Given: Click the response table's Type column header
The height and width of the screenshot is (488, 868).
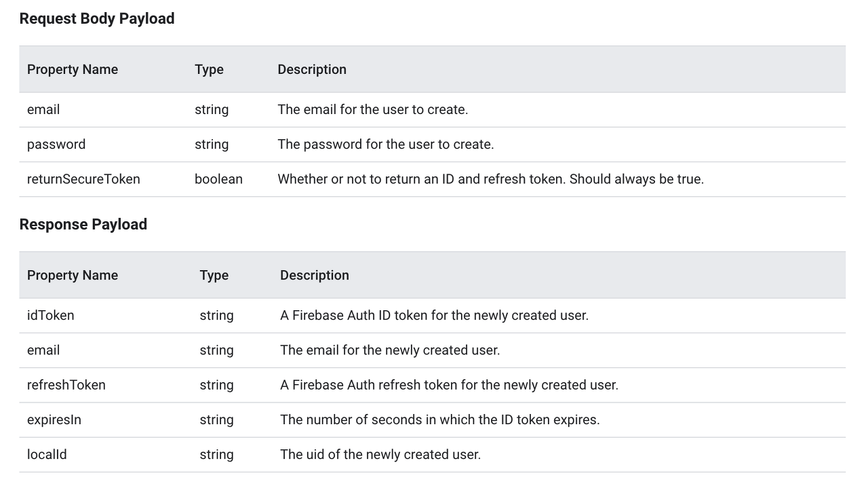Looking at the screenshot, I should pyautogui.click(x=214, y=276).
